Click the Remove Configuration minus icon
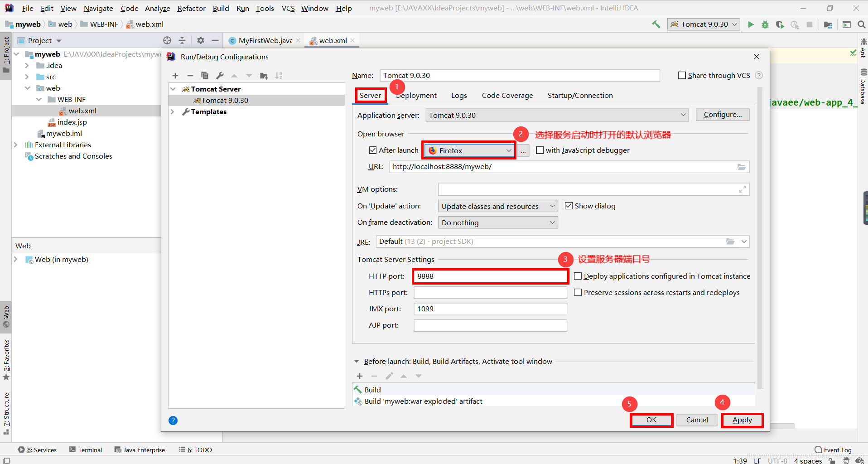Viewport: 868px width, 464px height. pos(190,76)
